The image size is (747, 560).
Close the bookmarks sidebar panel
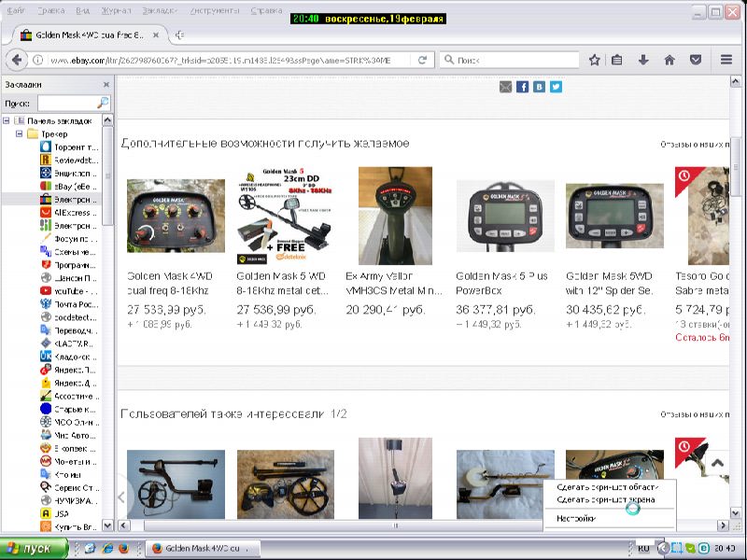pos(106,84)
